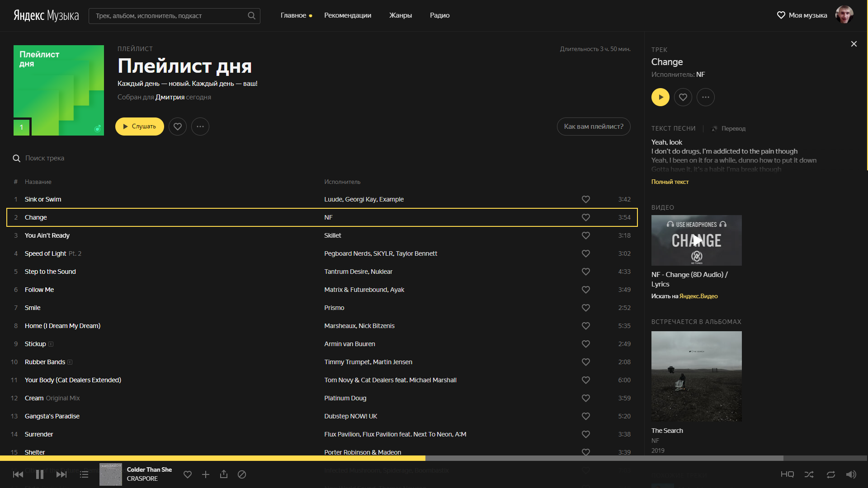Like the track You Ain't Ready

pos(586,235)
